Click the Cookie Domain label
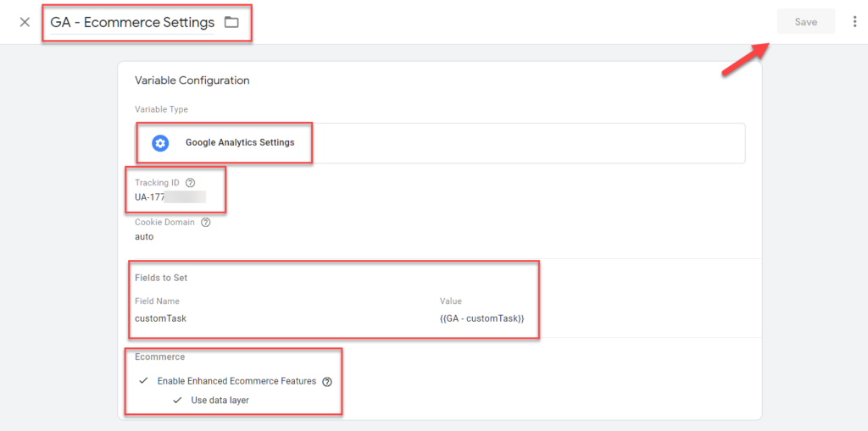The height and width of the screenshot is (431, 868). [x=165, y=223]
